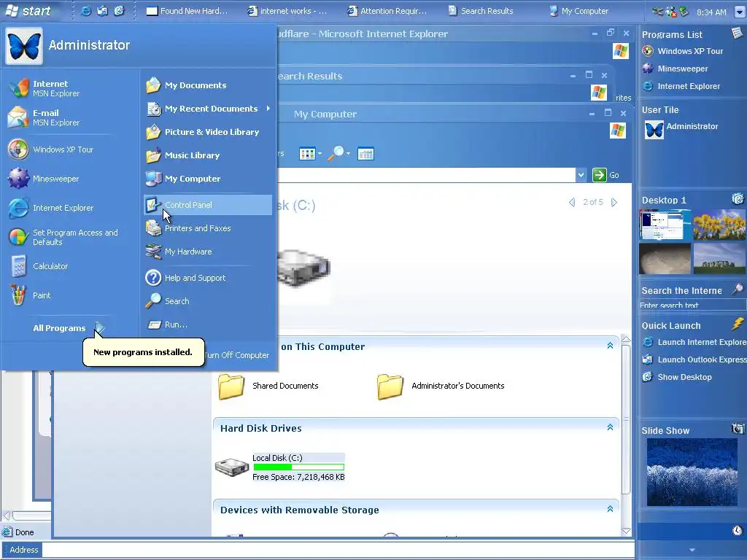
Task: Click the Administrator butterfly user picture
Action: click(x=24, y=46)
